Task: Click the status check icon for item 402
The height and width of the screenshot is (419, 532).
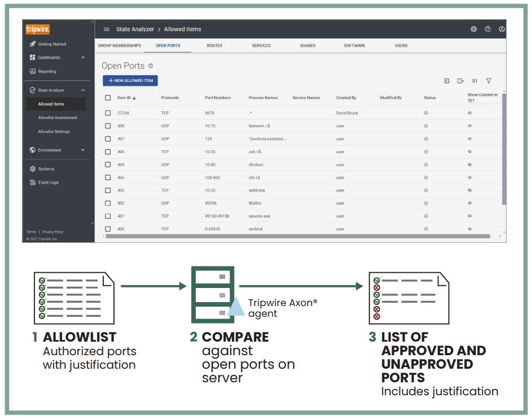Action: 426,203
